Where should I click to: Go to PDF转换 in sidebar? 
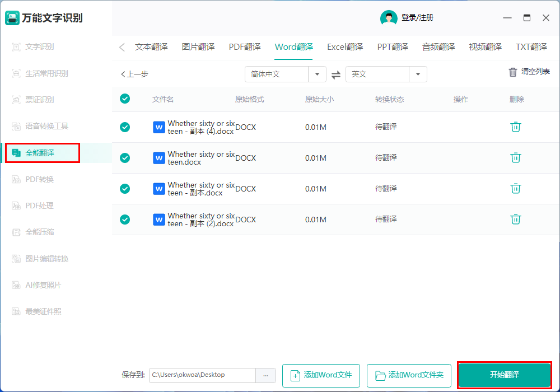point(39,179)
